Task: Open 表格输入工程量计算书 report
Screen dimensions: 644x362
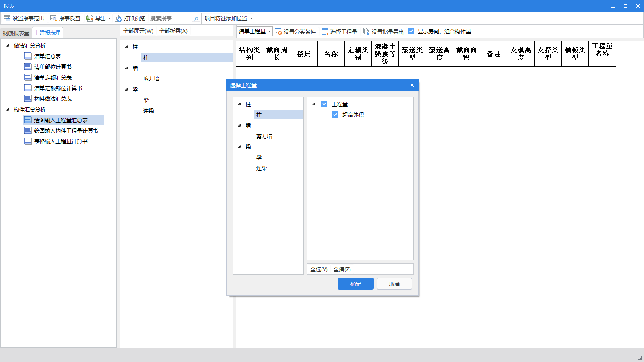Action: 61,141
